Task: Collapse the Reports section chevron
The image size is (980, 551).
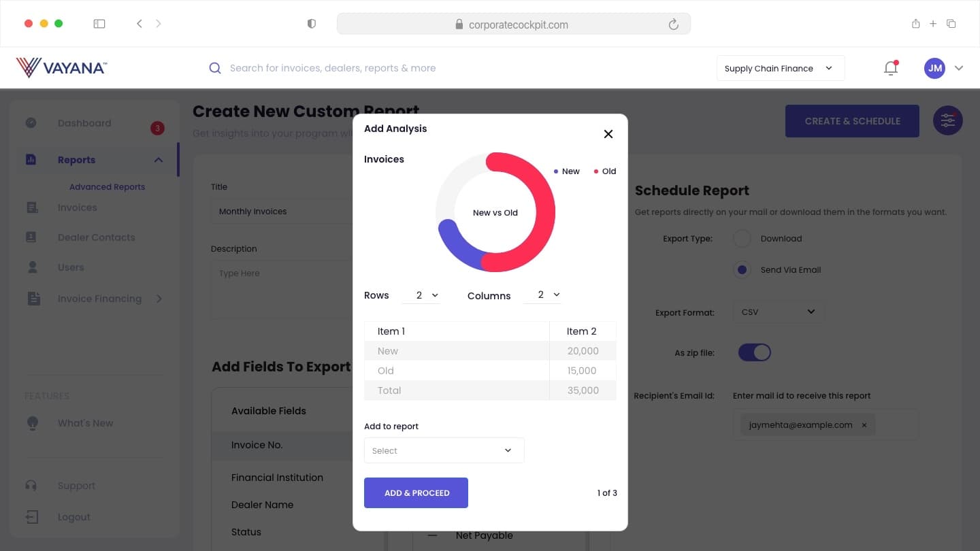Action: (159, 160)
